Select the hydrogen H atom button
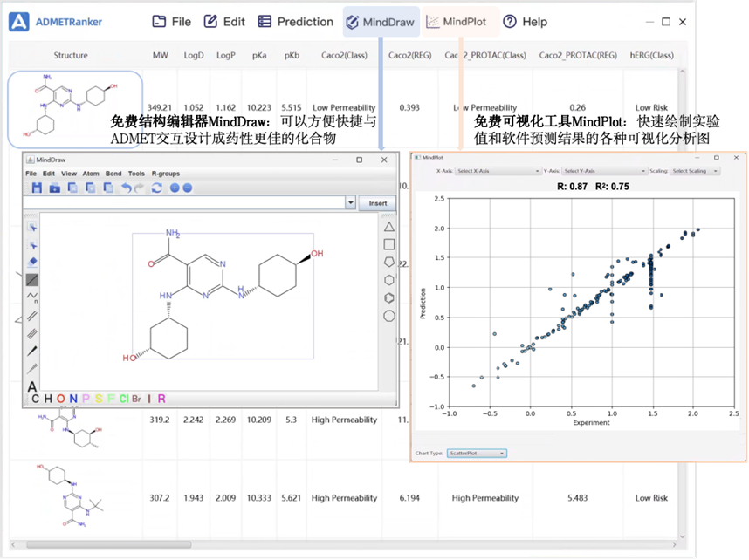The image size is (749, 560). coord(48,399)
